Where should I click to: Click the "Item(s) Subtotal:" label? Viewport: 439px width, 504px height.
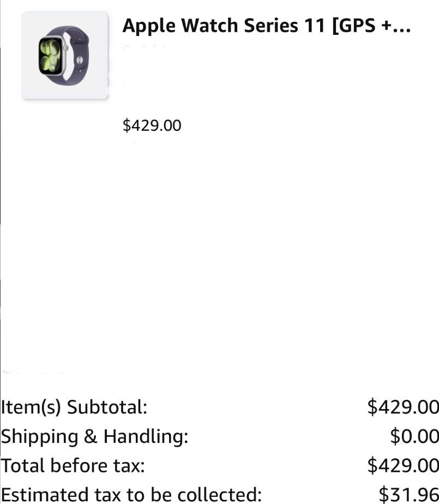coord(74,407)
